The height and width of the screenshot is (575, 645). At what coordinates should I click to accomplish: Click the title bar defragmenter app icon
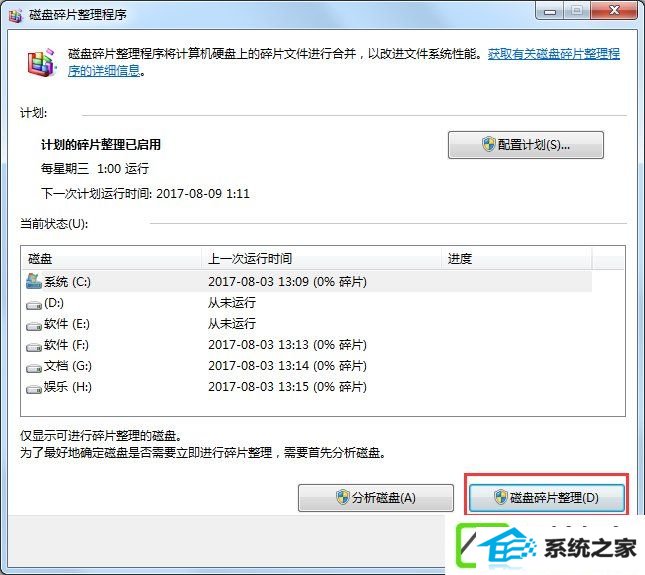click(16, 15)
